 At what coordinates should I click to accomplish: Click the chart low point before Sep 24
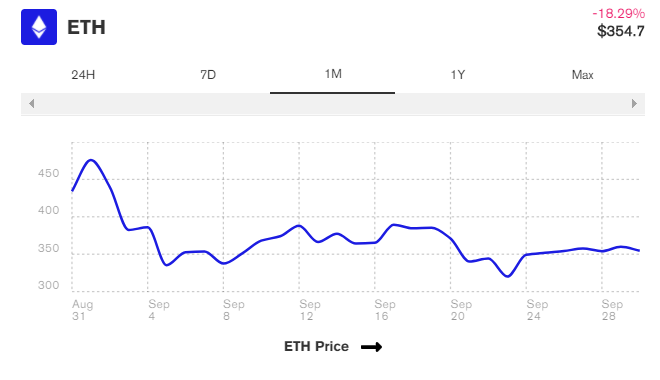(x=508, y=276)
